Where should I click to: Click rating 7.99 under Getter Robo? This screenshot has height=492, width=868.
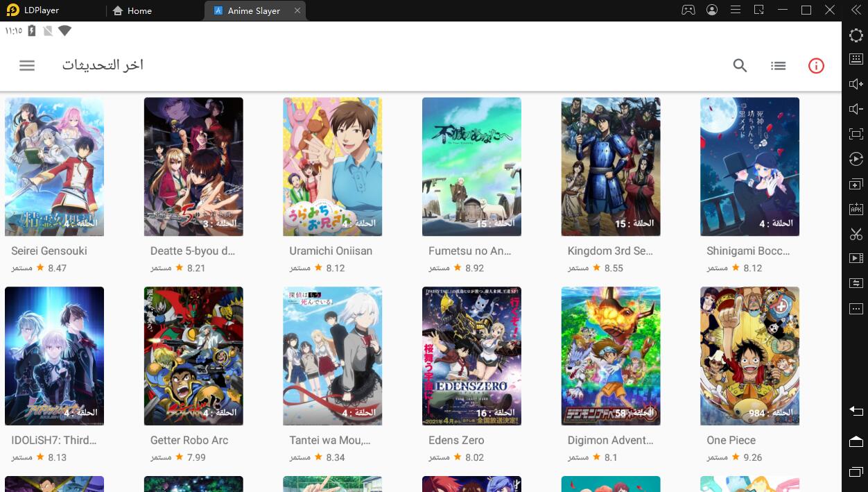196,457
